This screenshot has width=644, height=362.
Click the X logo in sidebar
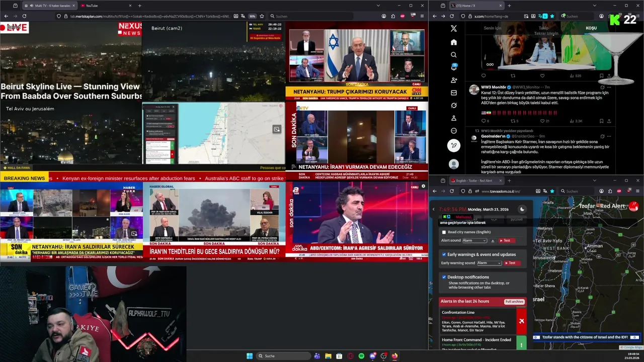coord(454,29)
